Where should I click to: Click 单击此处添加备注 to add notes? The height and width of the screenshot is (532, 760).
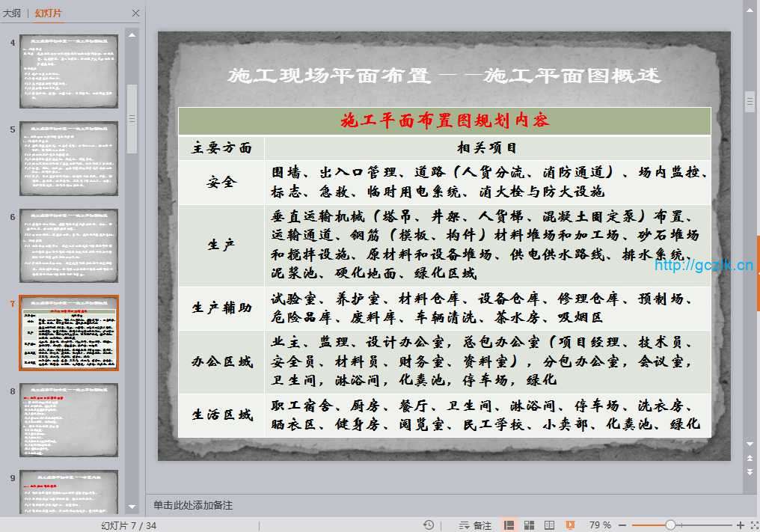point(193,505)
